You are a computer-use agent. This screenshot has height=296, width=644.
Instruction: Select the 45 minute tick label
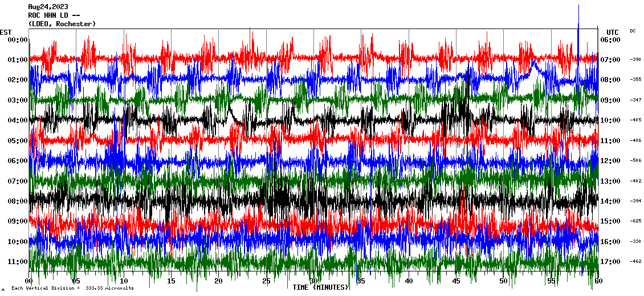456,282
